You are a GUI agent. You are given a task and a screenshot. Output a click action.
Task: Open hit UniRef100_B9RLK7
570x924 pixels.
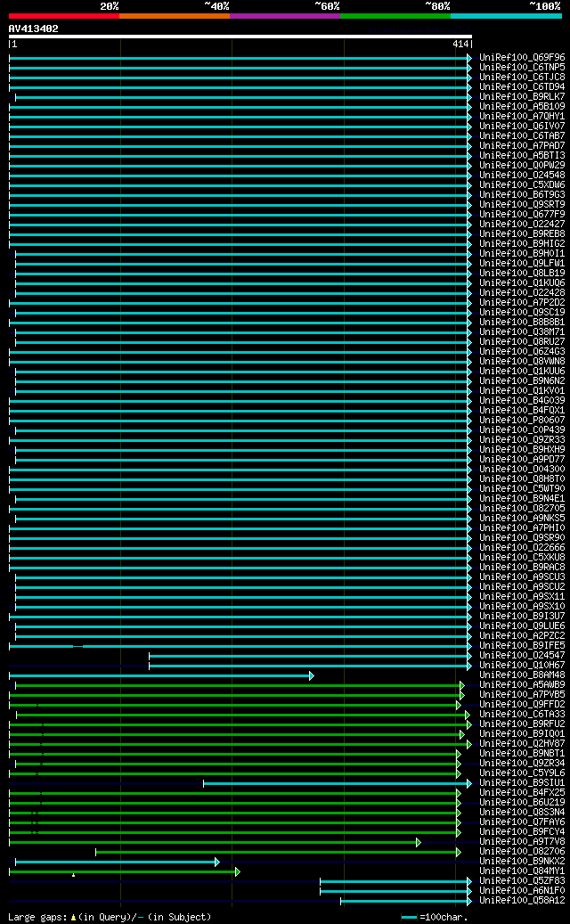coord(522,96)
